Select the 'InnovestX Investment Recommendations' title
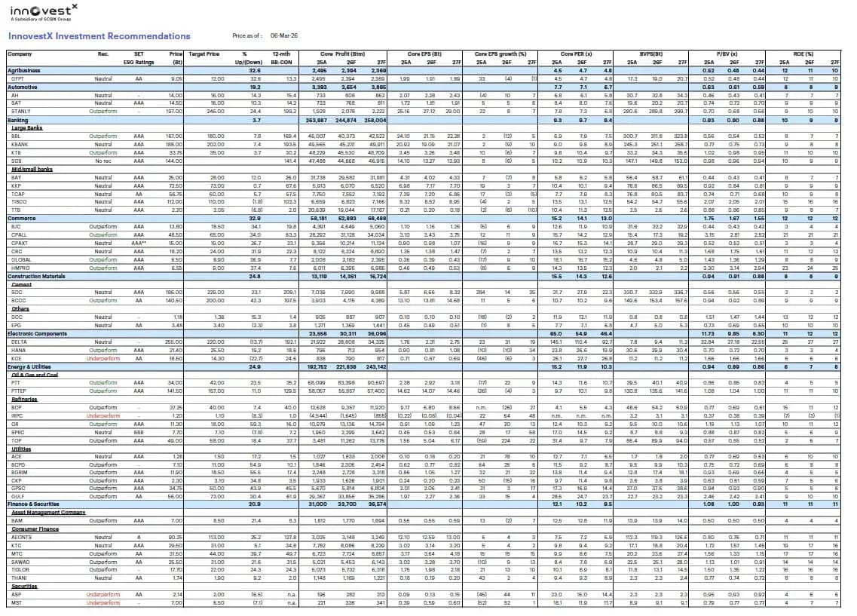 [x=99, y=36]
